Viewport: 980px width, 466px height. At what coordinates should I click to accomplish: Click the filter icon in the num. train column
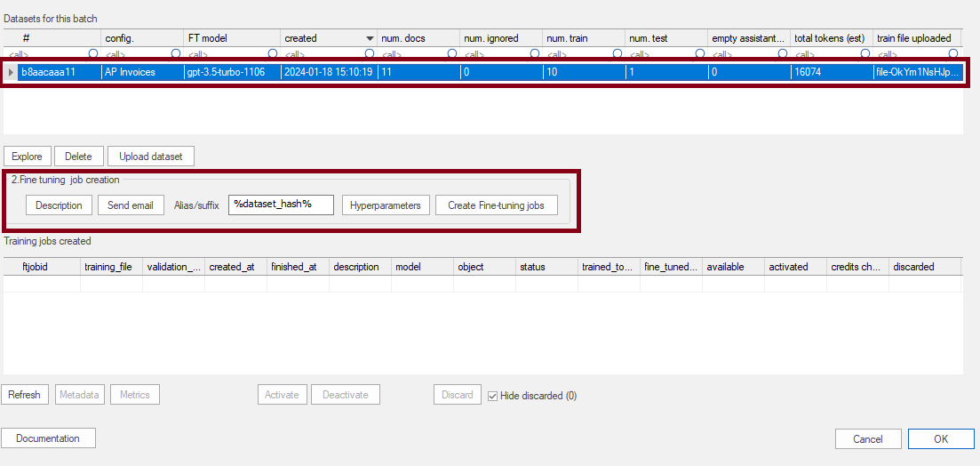617,54
